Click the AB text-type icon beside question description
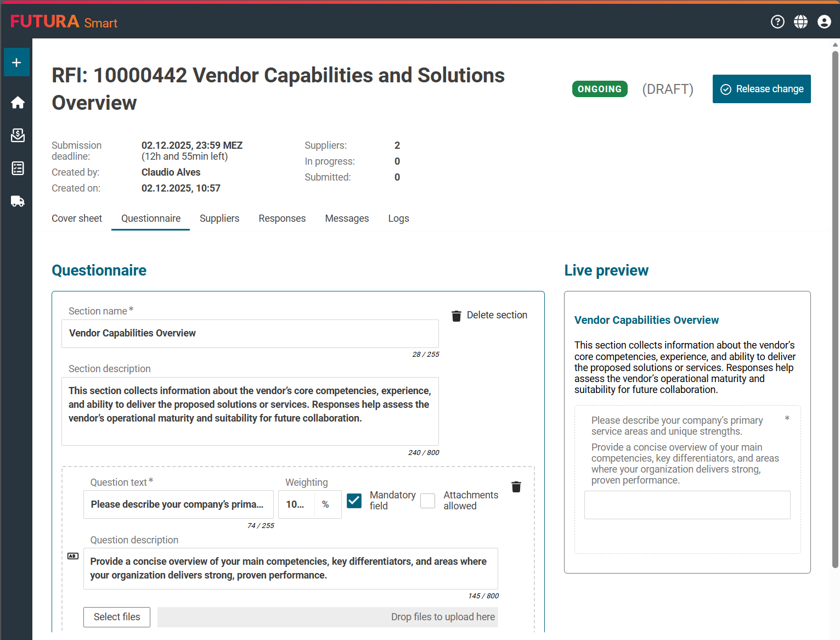 (x=73, y=556)
